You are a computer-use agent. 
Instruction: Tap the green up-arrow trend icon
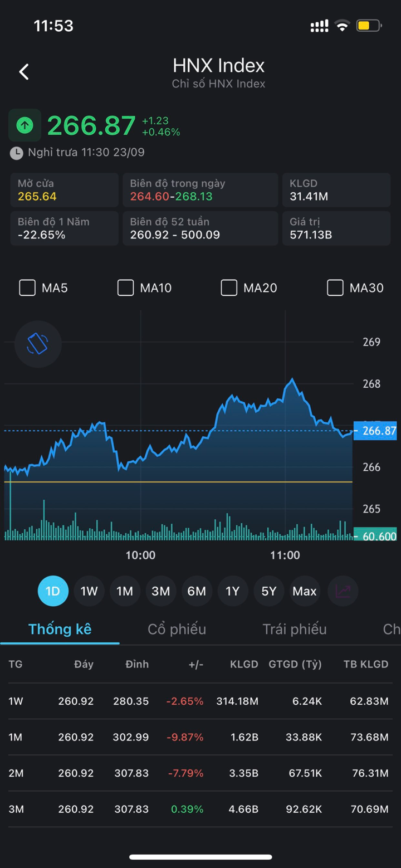pos(25,125)
